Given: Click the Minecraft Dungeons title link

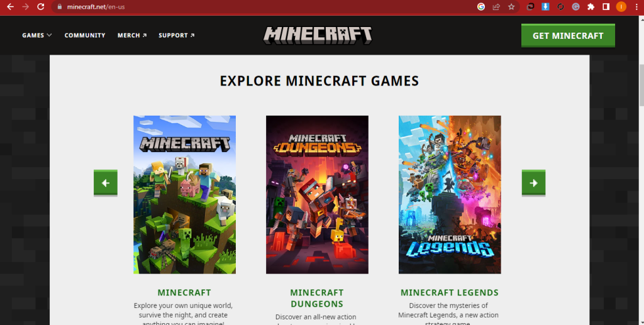Looking at the screenshot, I should tap(317, 299).
